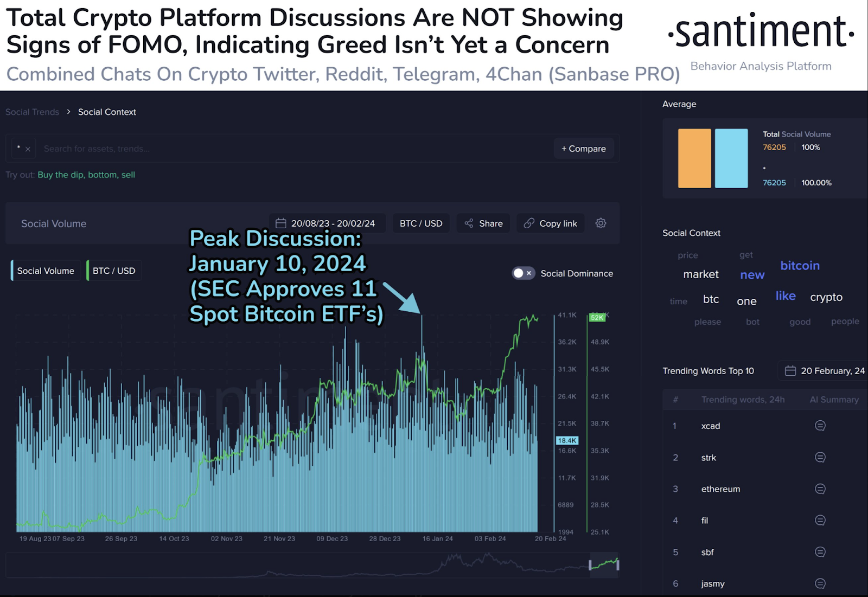Click the right handle of the range navigator

pos(618,565)
